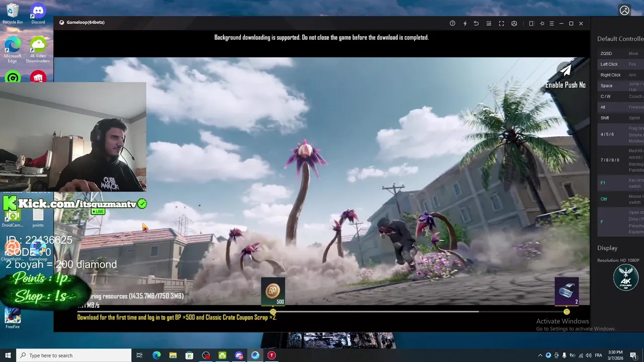Select the Alt Freelook control
This screenshot has width=644, height=362.
pos(621,107)
